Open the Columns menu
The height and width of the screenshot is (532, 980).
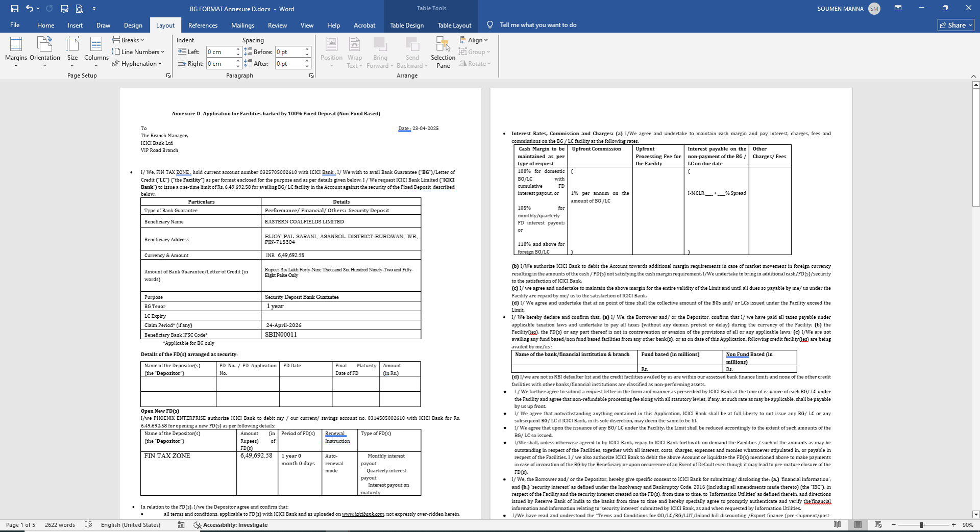click(96, 52)
